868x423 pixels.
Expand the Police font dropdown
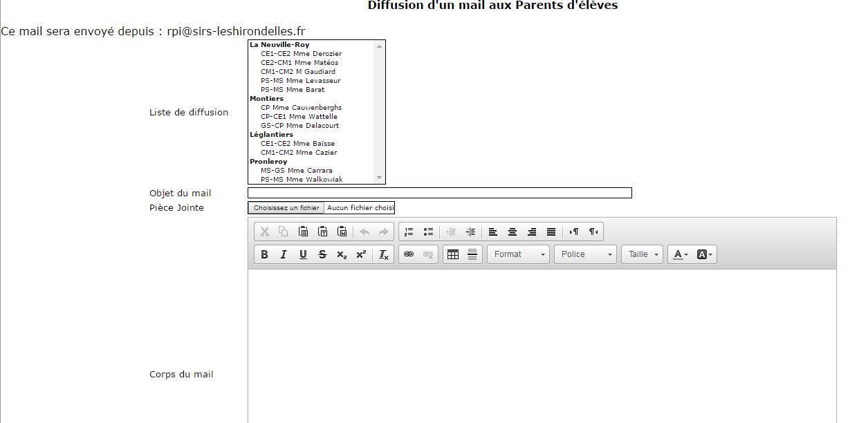coord(585,254)
